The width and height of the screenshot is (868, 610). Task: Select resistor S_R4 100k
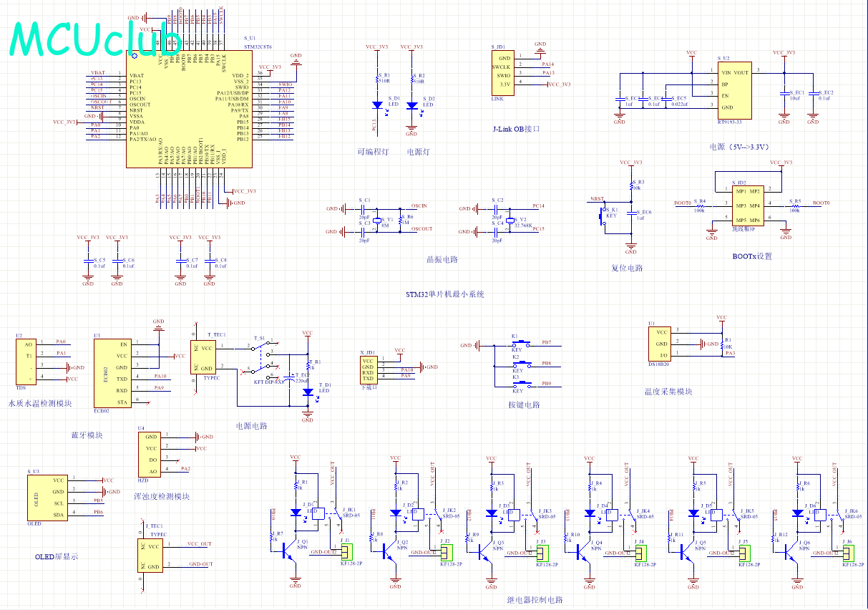pyautogui.click(x=699, y=205)
